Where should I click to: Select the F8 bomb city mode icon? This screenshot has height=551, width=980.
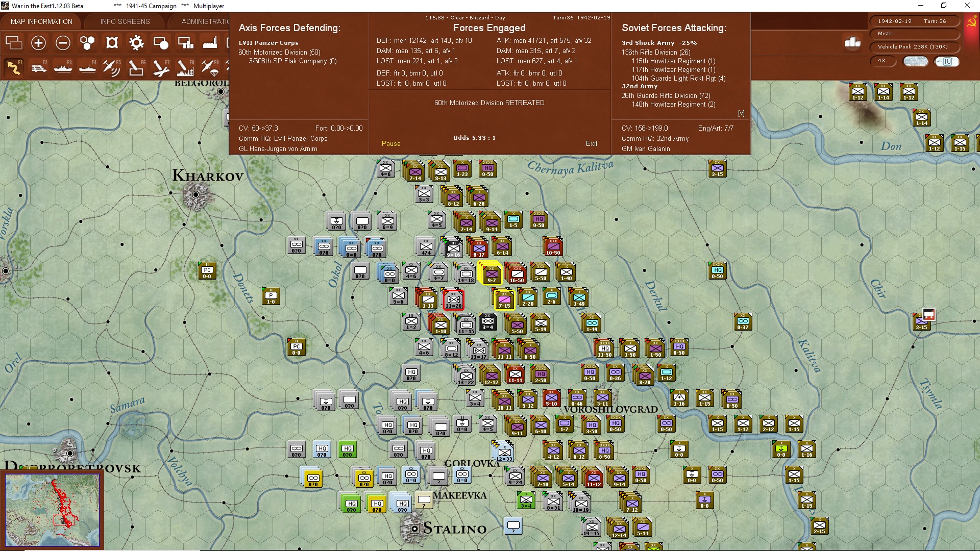point(185,67)
